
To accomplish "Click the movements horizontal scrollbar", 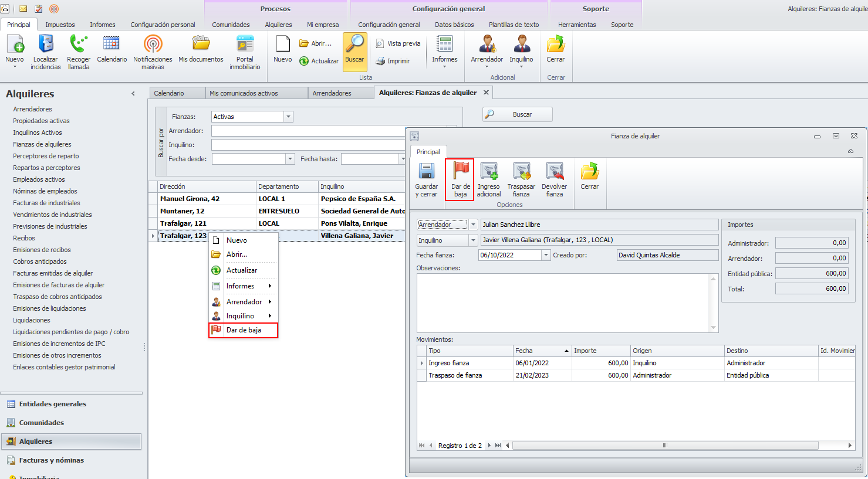I will point(666,446).
